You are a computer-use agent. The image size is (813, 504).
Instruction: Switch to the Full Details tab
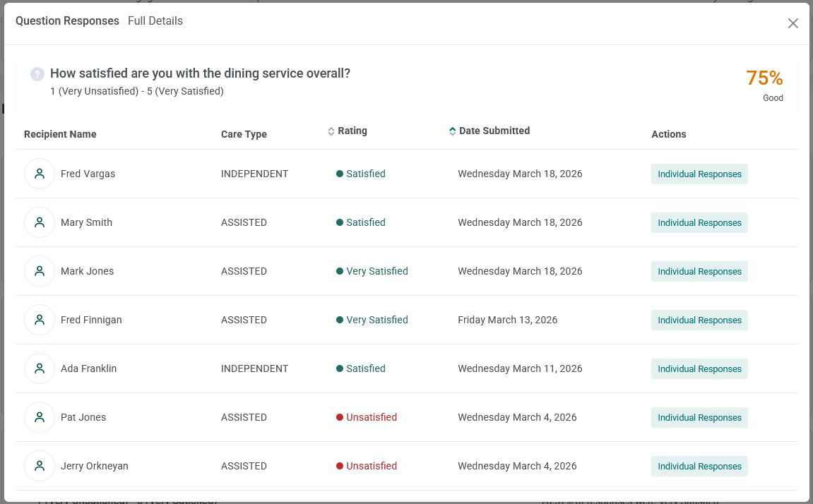155,20
